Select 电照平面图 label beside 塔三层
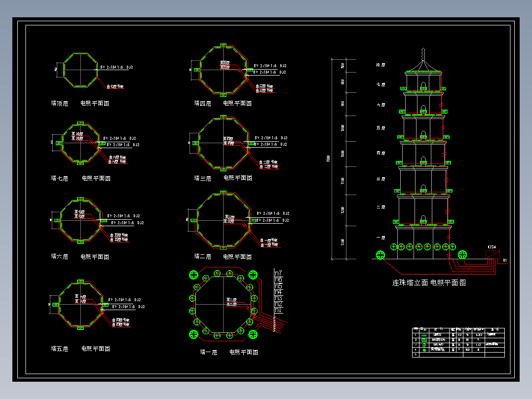 click(238, 178)
